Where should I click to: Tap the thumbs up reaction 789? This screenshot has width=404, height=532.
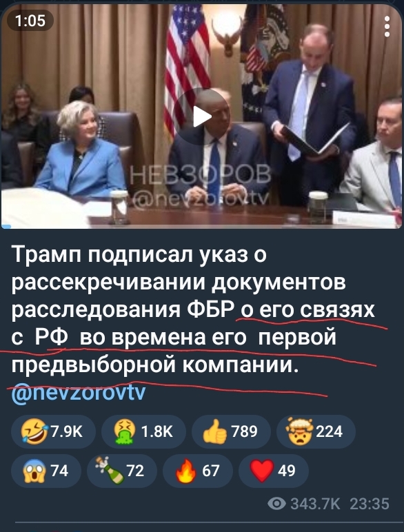231,431
